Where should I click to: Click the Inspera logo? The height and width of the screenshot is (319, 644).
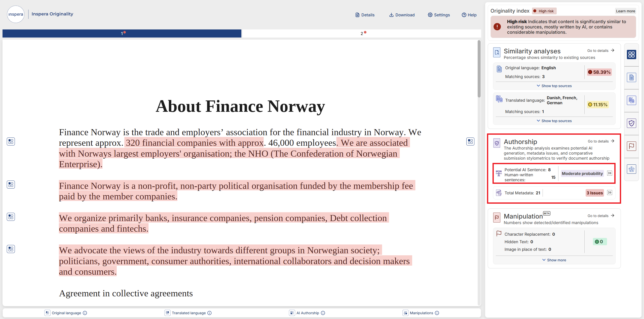[x=16, y=14]
